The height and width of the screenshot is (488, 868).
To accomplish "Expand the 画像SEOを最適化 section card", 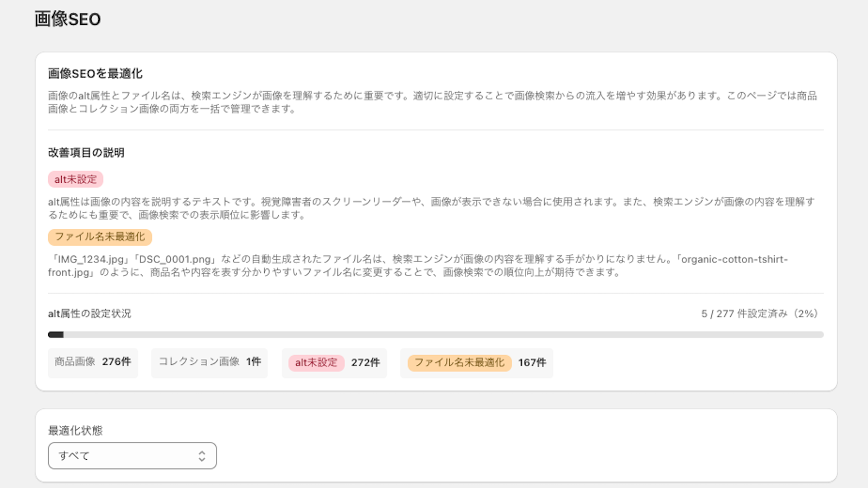I will click(95, 72).
